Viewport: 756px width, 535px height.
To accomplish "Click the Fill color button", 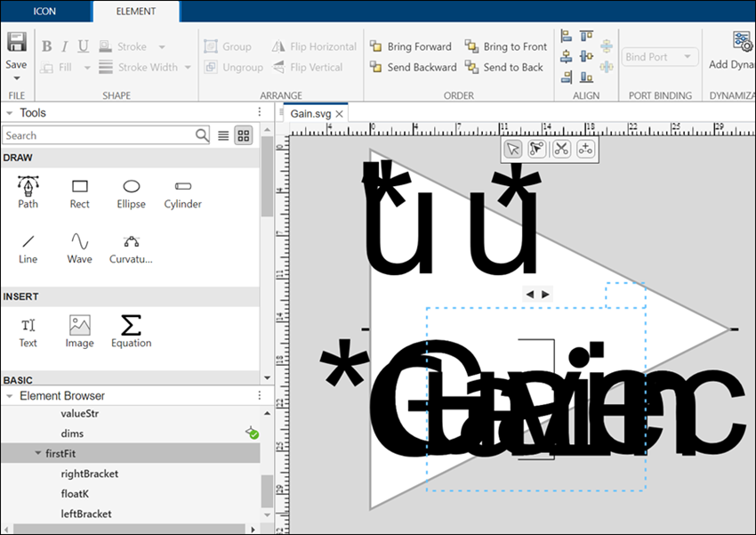I will [56, 67].
